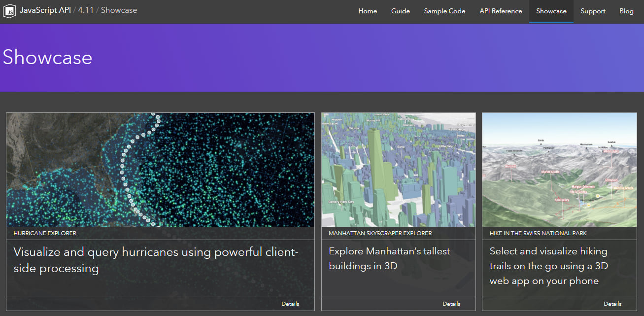Open the Swiss National Park terrain thumbnail
644x316 pixels.
point(559,170)
